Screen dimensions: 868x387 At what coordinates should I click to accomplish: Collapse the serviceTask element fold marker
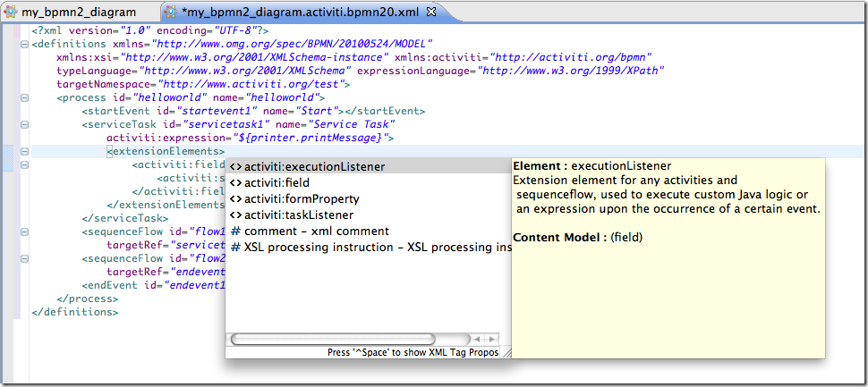click(24, 125)
